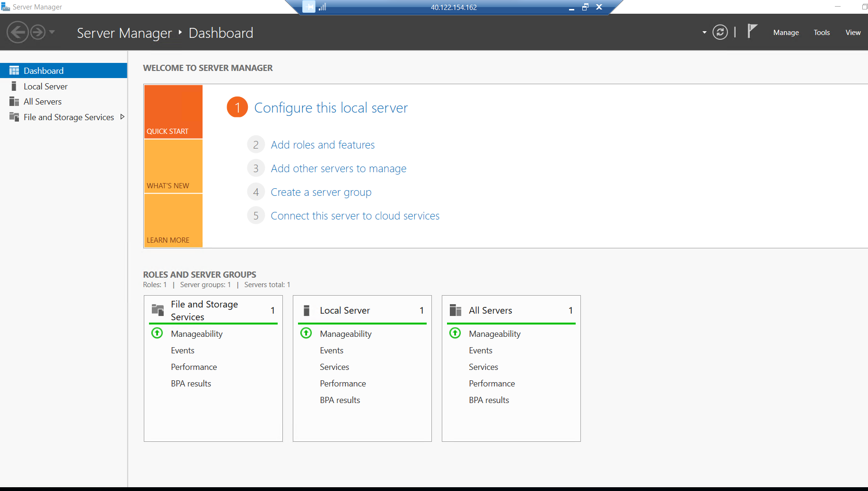Open the notifications flag icon
Viewport: 868px width, 491px height.
(752, 31)
